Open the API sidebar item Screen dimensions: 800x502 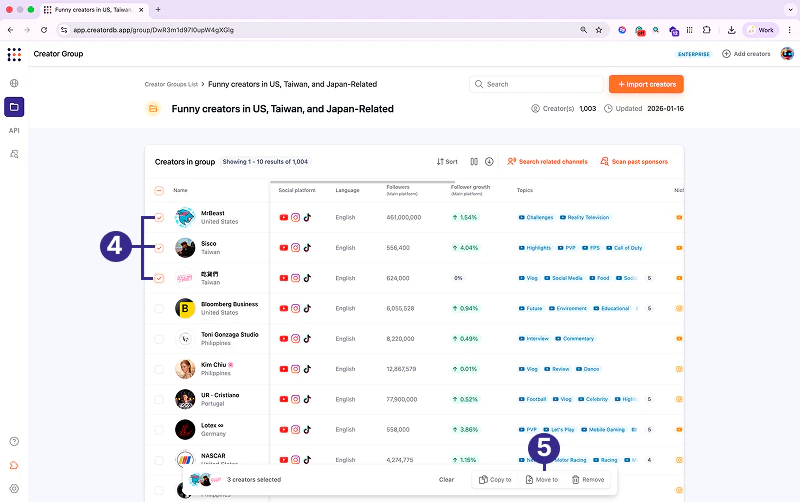[14, 131]
